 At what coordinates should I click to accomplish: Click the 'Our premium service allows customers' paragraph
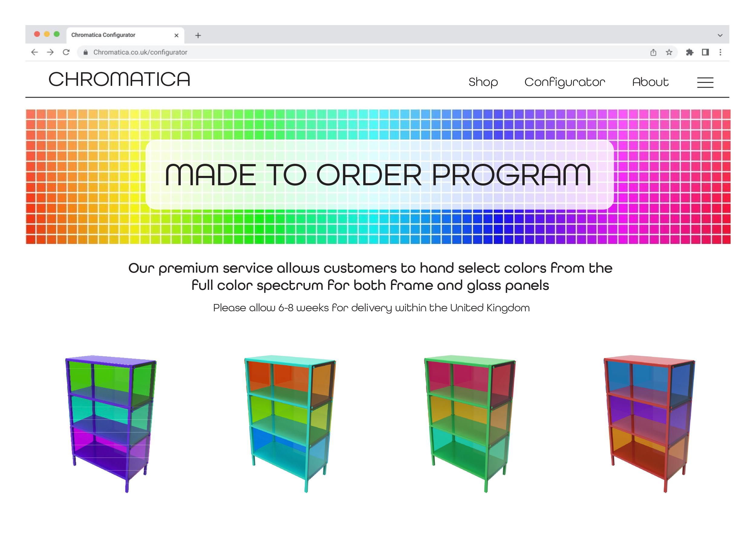point(370,277)
